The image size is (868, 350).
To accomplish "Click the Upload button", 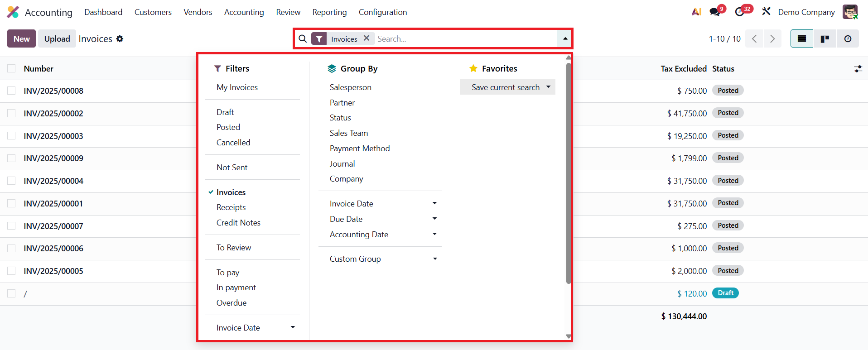I will (x=57, y=39).
